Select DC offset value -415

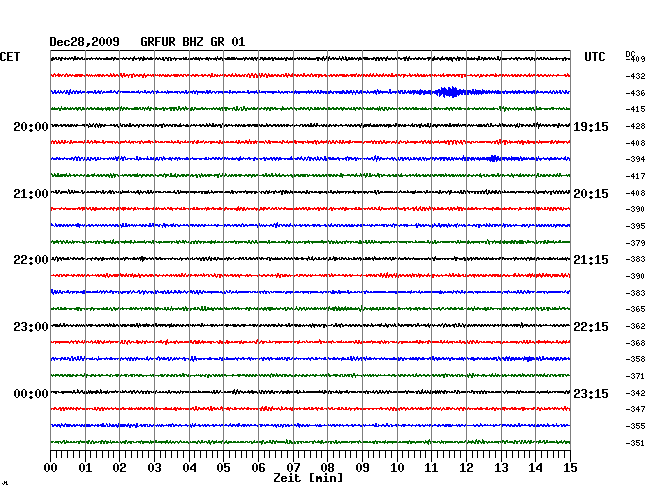(x=635, y=109)
